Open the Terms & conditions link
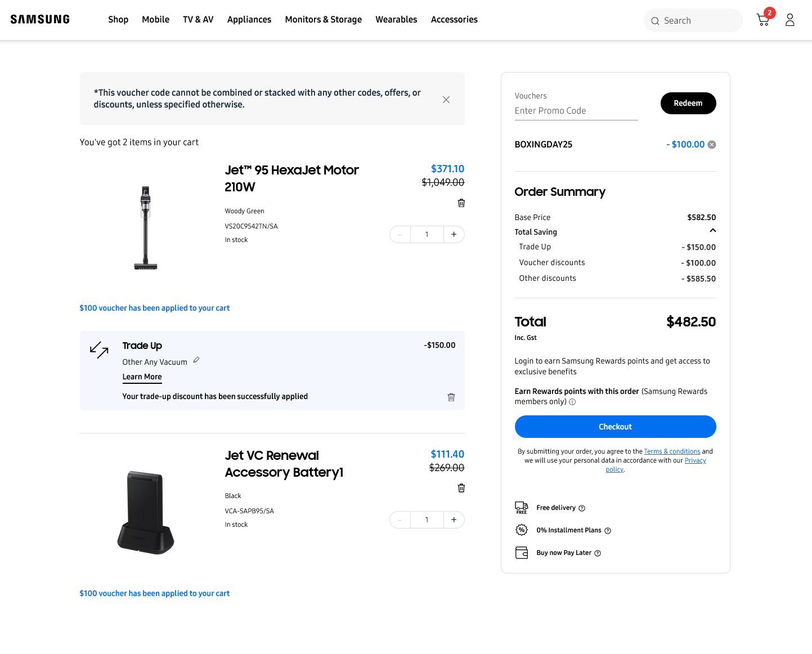Image resolution: width=812 pixels, height=654 pixels. [x=672, y=451]
